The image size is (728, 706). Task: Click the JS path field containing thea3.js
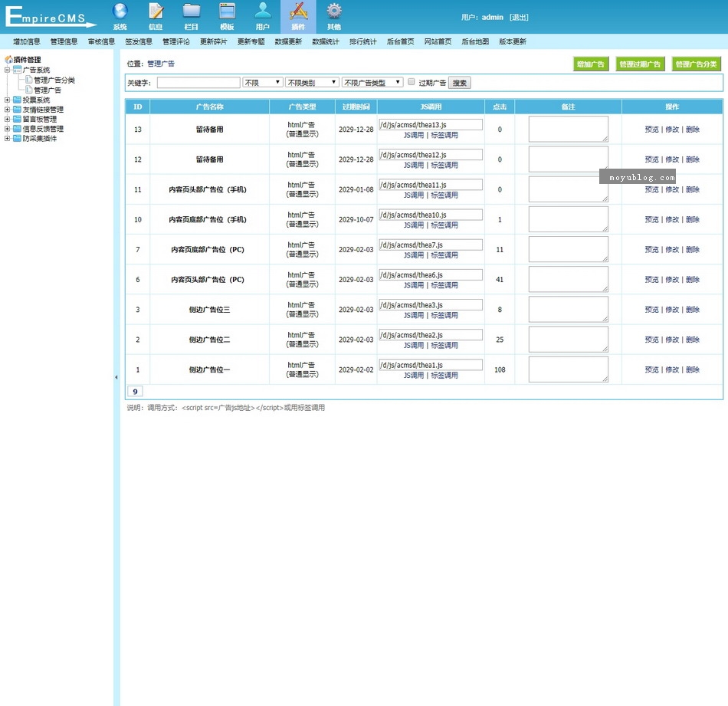431,304
